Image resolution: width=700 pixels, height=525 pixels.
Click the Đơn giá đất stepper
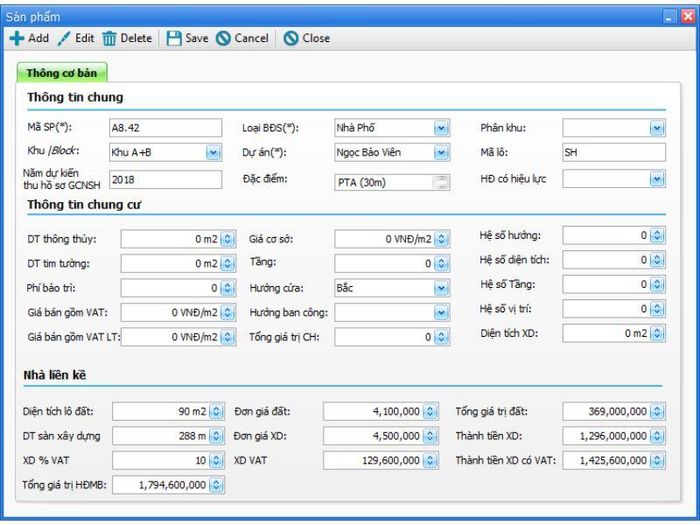(430, 411)
